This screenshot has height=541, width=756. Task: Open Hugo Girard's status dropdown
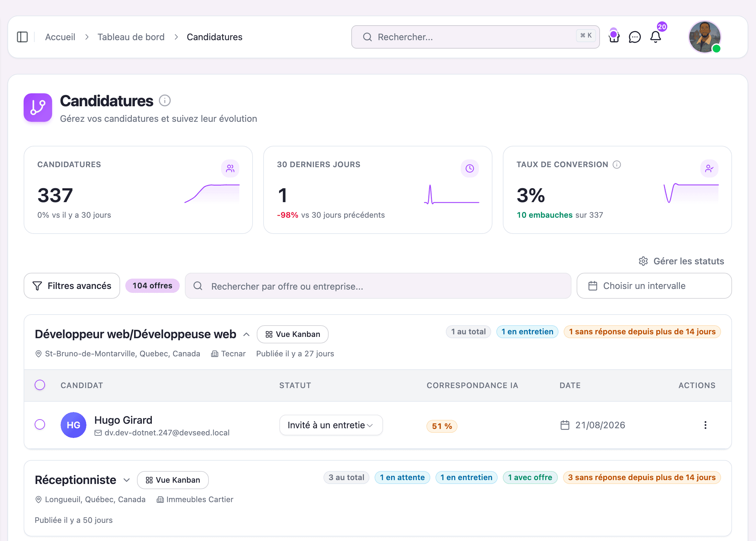pos(331,425)
